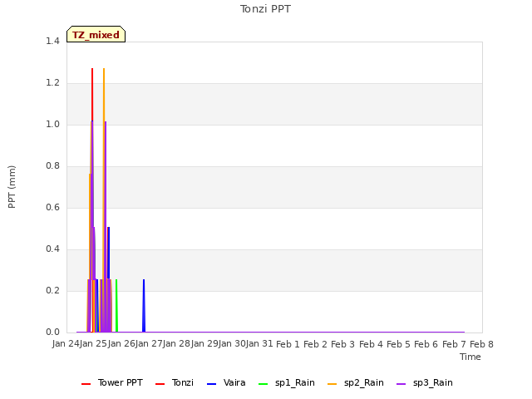Image resolution: width=532 pixels, height=399 pixels.
Task: Click the Feb 4 x-axis tick label
Action: click(371, 344)
